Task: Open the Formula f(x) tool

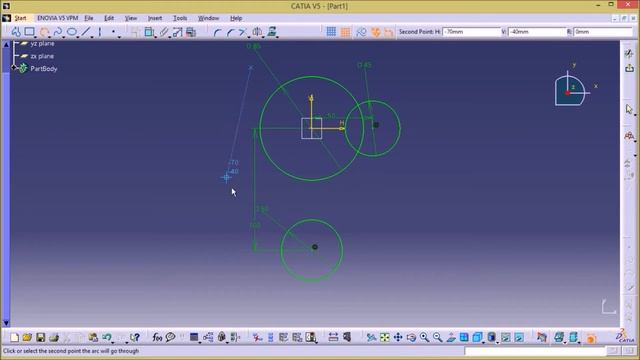Action: [x=157, y=337]
